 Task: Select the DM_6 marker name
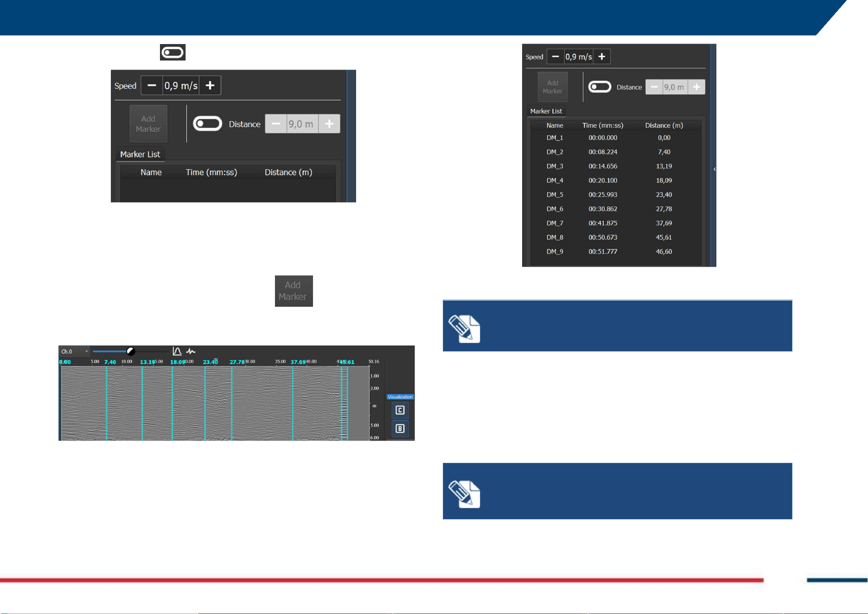555,209
